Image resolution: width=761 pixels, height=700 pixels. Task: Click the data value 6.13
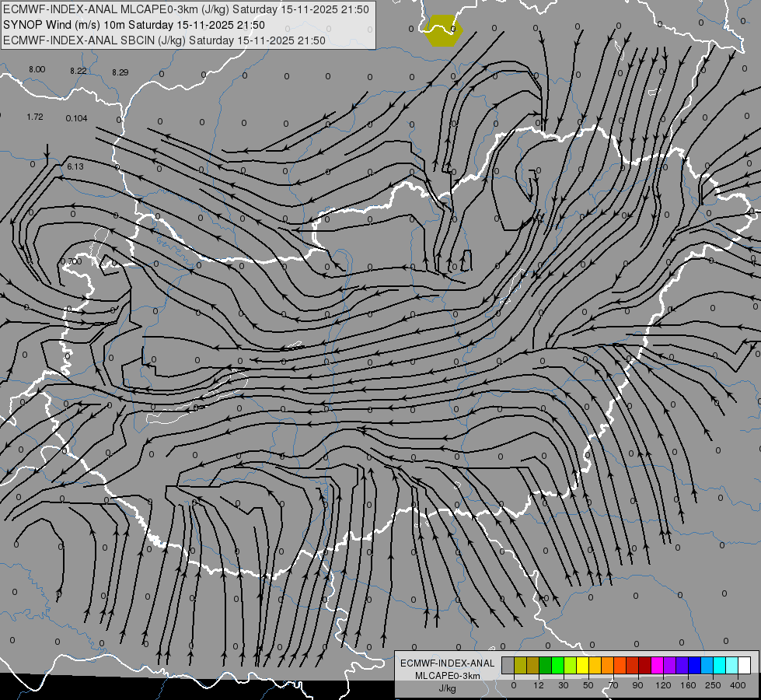(x=75, y=166)
